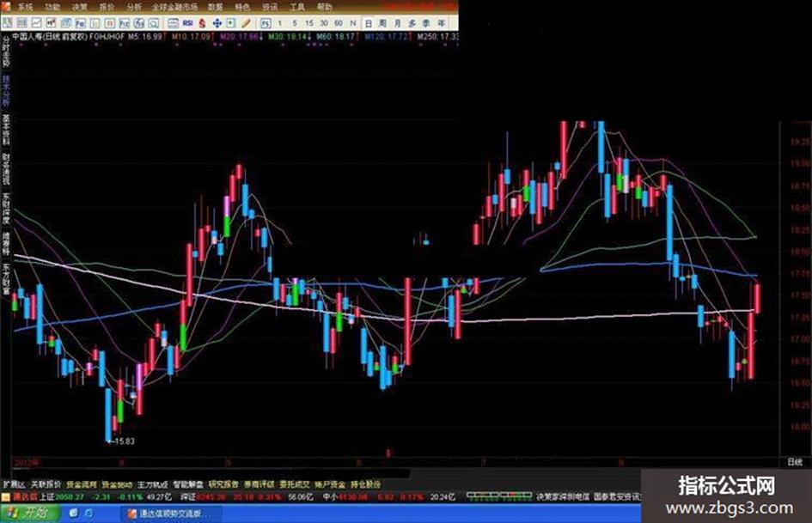Open the 报价 menu

[x=107, y=7]
